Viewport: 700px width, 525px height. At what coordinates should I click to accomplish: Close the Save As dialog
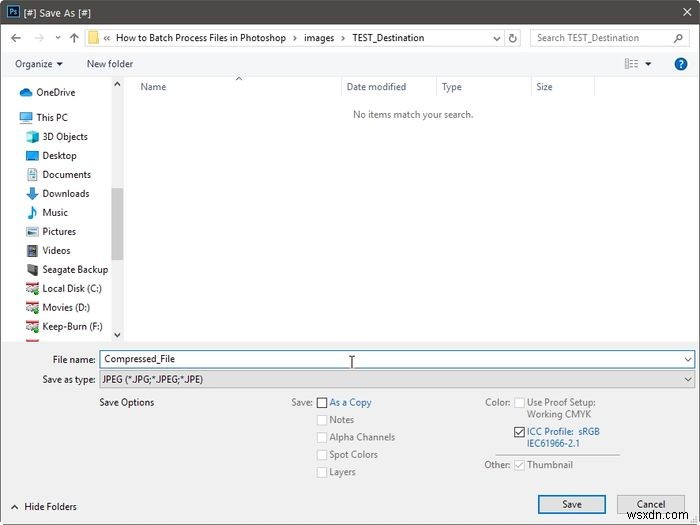(687, 12)
